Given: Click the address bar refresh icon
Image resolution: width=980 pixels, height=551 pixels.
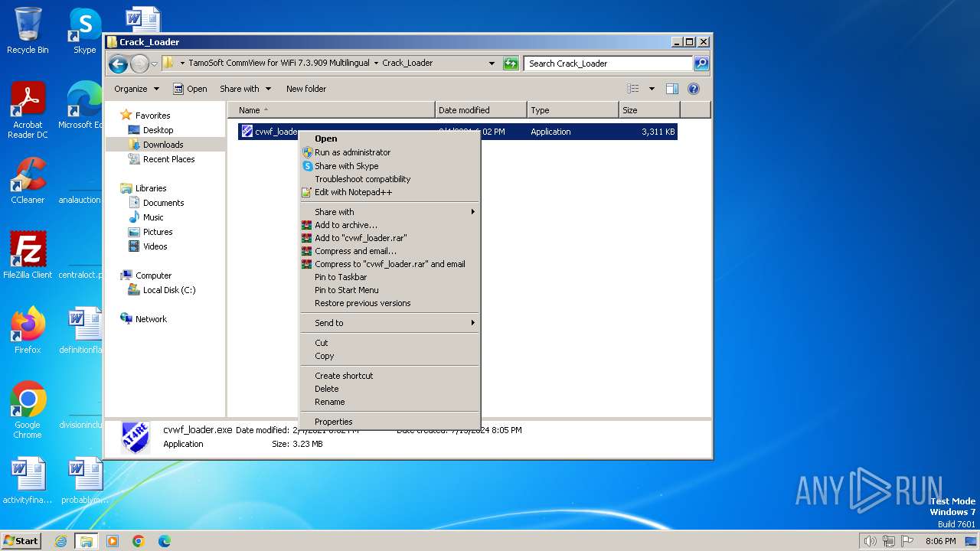Looking at the screenshot, I should 511,64.
